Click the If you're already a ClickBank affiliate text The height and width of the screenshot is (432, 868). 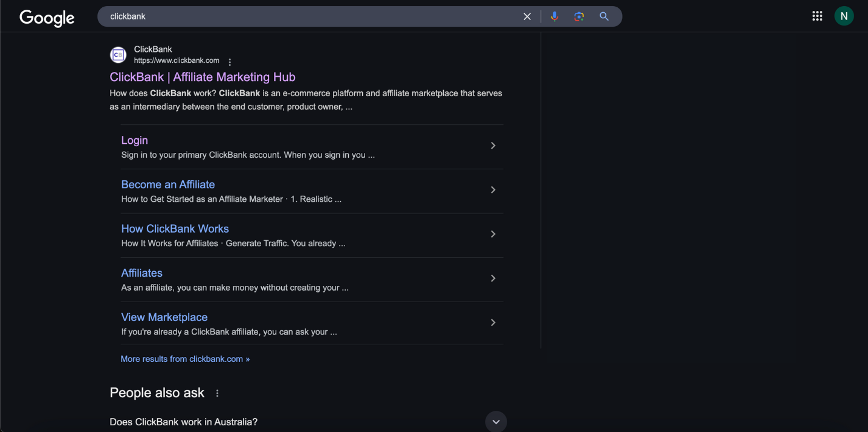229,332
